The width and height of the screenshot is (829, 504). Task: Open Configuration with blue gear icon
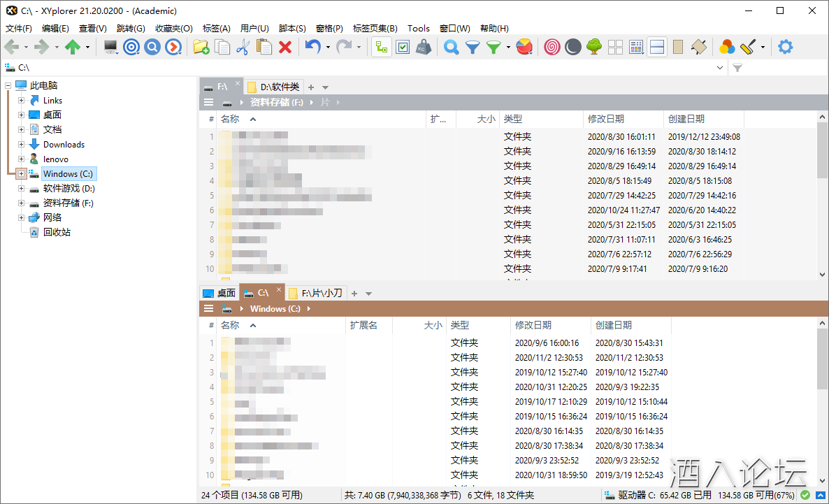tap(786, 47)
